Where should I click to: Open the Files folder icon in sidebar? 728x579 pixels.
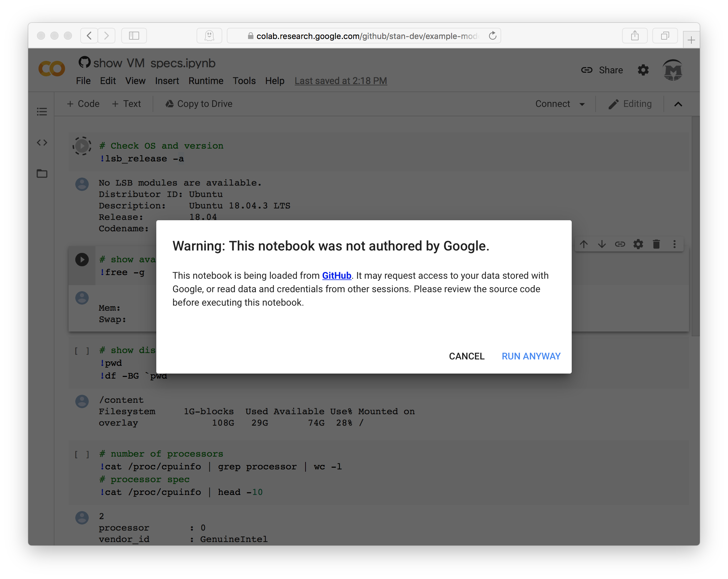[x=42, y=173]
